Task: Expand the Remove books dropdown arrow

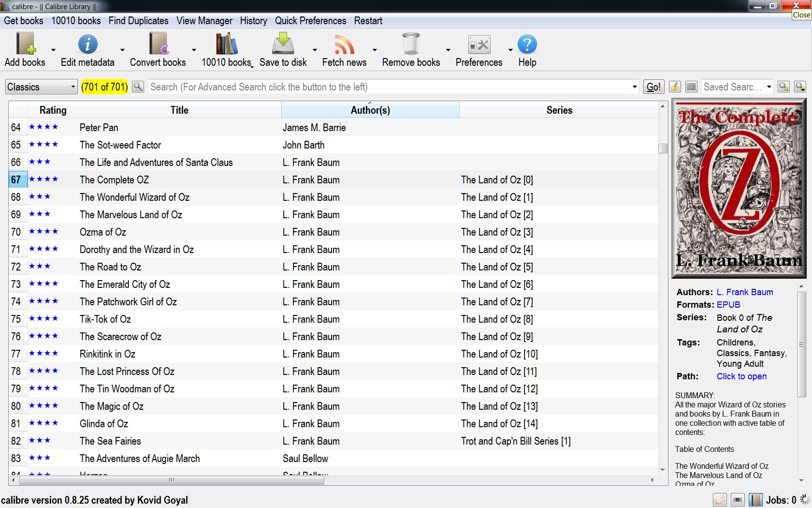Action: tap(448, 50)
